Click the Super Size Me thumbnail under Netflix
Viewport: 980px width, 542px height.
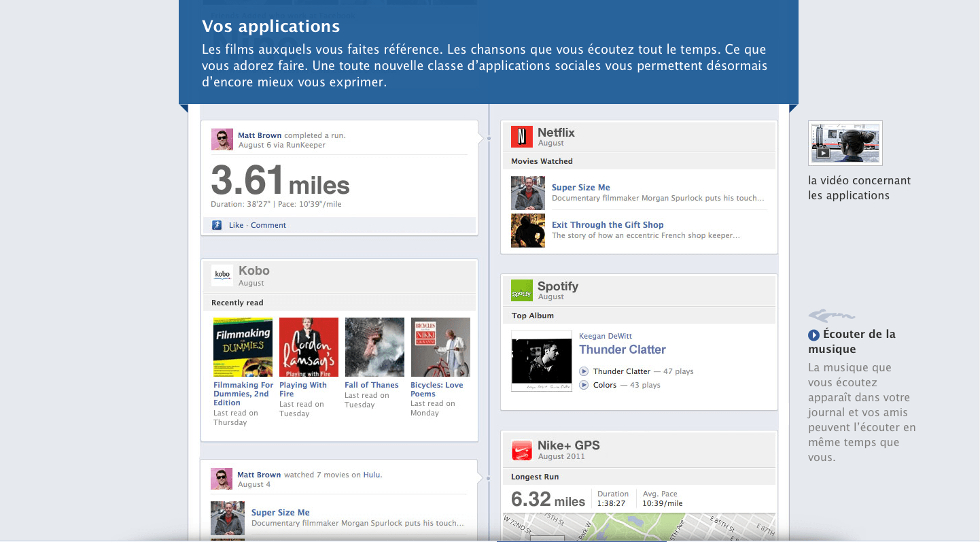(x=528, y=193)
